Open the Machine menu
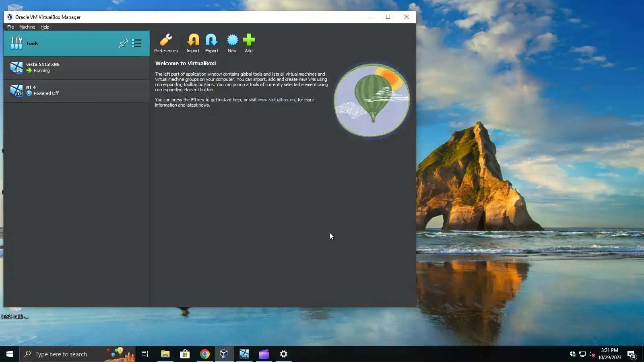This screenshot has height=362, width=644. point(27,27)
